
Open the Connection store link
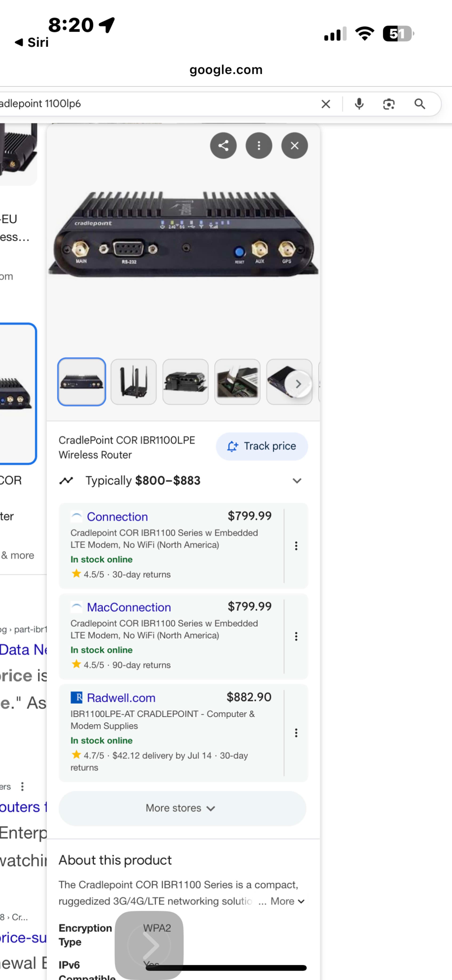[117, 517]
